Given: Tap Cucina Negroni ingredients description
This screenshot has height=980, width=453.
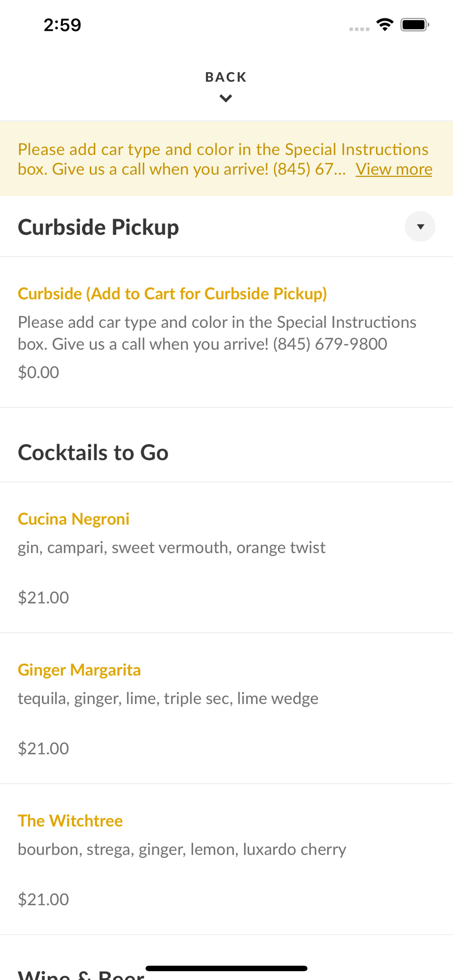Looking at the screenshot, I should click(172, 547).
